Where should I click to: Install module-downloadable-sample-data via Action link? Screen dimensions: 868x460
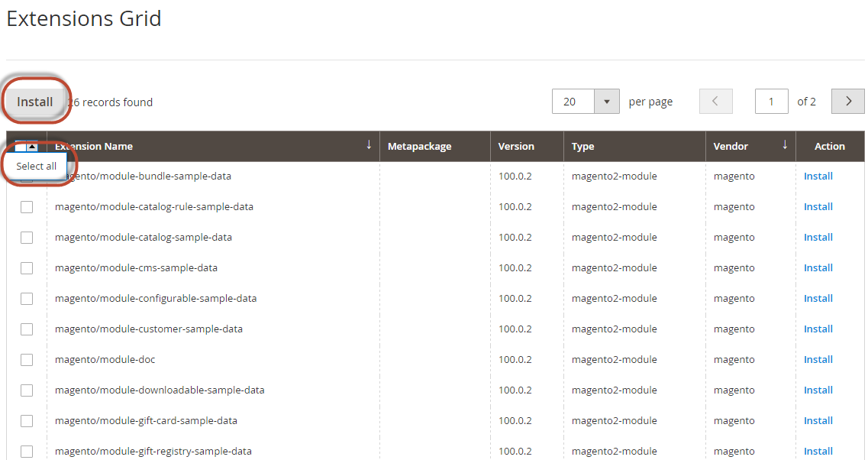(818, 390)
